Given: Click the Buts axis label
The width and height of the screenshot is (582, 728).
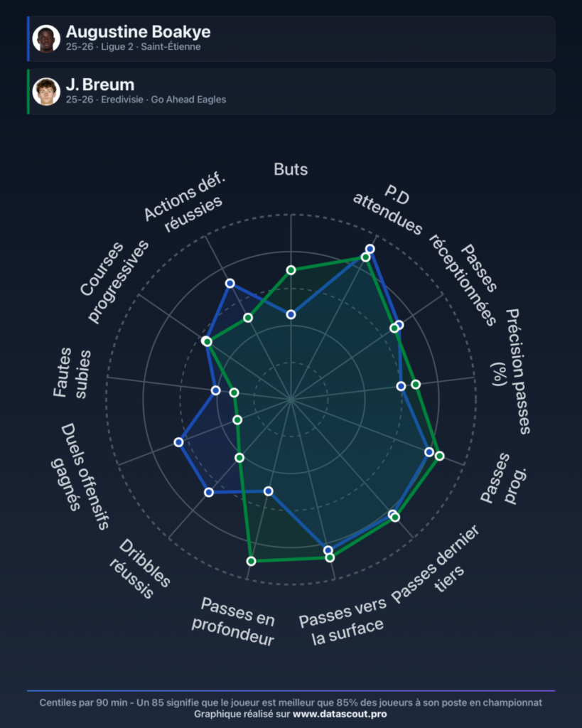Looking at the screenshot, I should click(291, 169).
